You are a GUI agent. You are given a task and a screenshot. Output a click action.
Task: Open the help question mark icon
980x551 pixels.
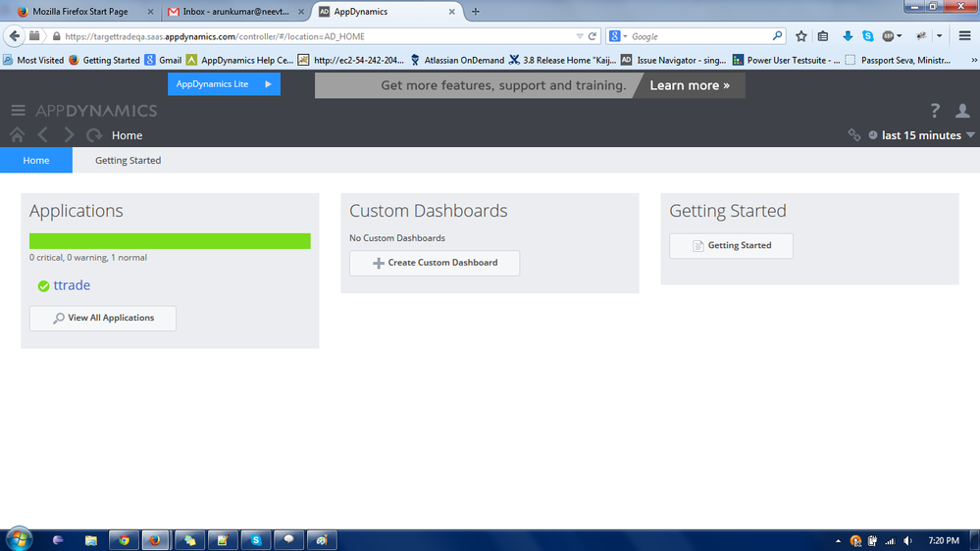point(935,111)
